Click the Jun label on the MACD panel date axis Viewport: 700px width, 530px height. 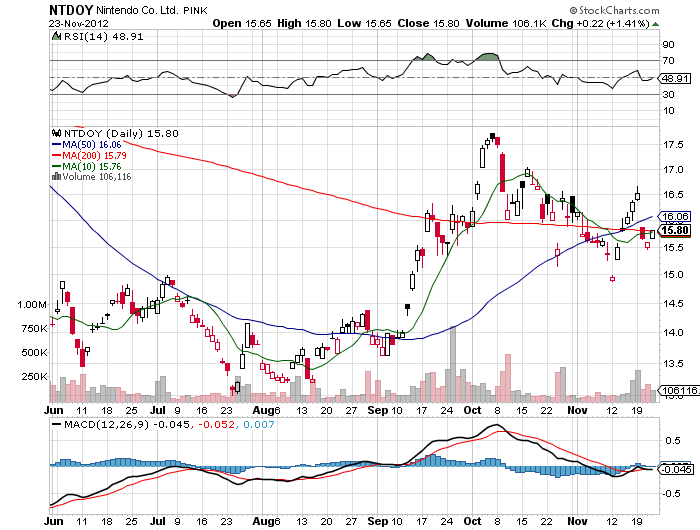click(54, 521)
